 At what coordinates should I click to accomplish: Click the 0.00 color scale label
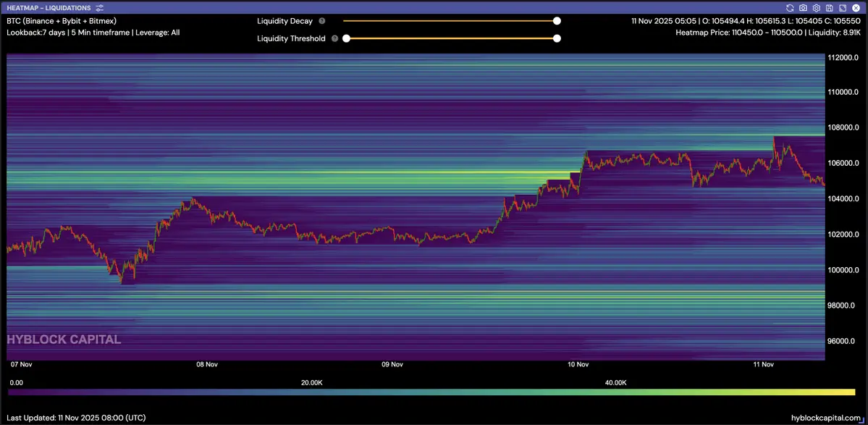(17, 382)
